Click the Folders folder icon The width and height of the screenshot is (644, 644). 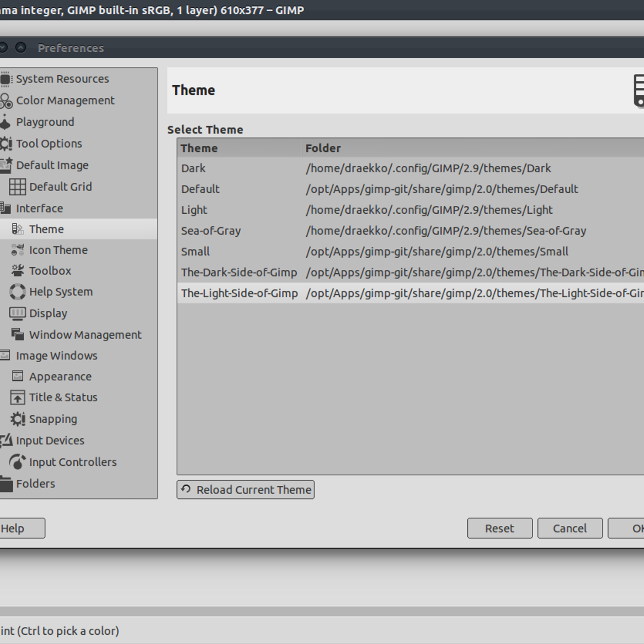[6, 484]
